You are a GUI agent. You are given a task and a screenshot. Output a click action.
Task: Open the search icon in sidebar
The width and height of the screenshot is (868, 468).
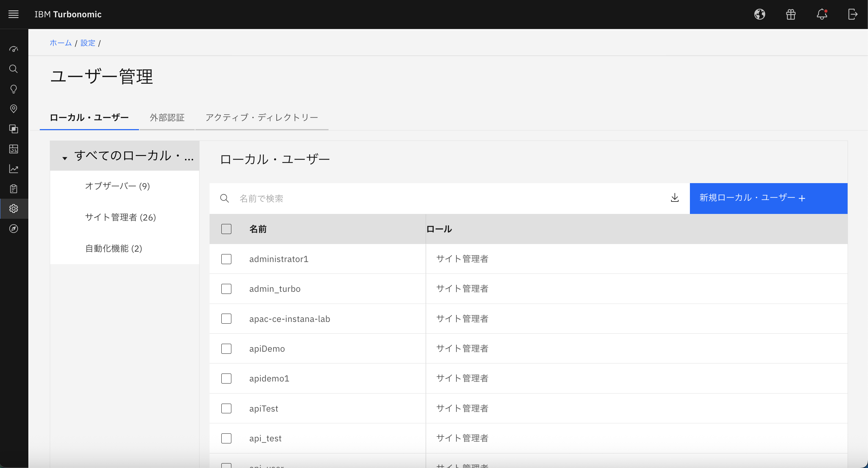tap(13, 69)
